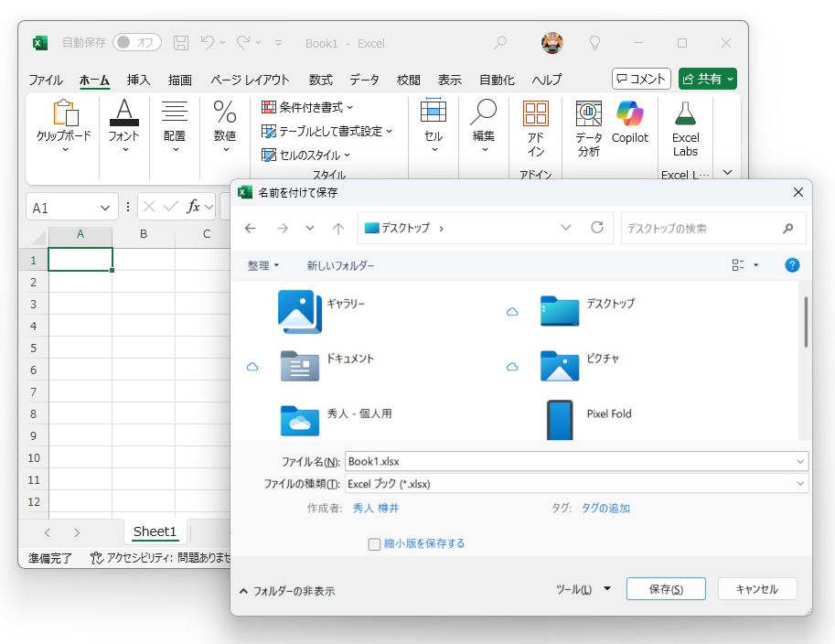This screenshot has width=835, height=644.
Task: Switch to the 挿入 ribbon tab
Action: tap(138, 80)
